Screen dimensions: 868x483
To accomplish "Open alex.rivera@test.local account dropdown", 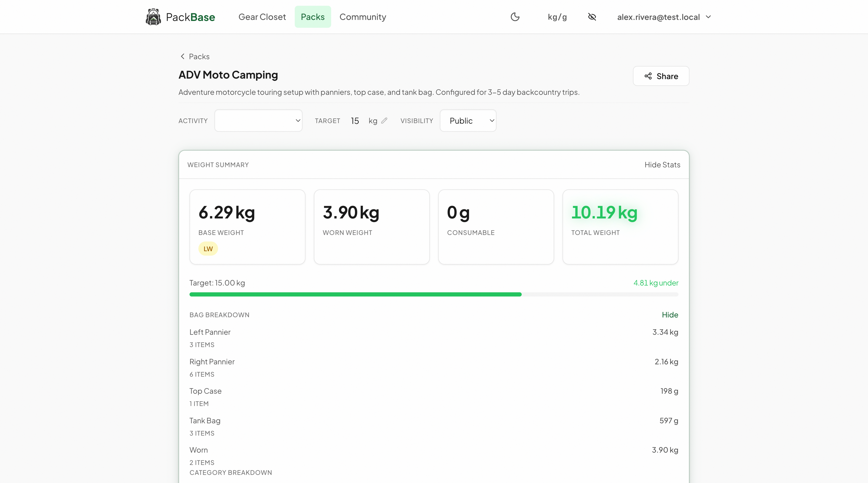I will (x=664, y=17).
